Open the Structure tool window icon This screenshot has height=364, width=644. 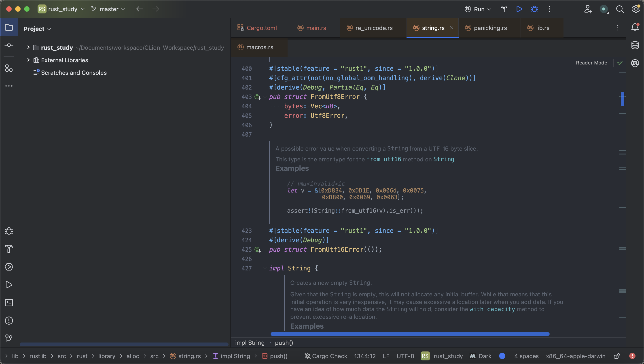pyautogui.click(x=9, y=68)
